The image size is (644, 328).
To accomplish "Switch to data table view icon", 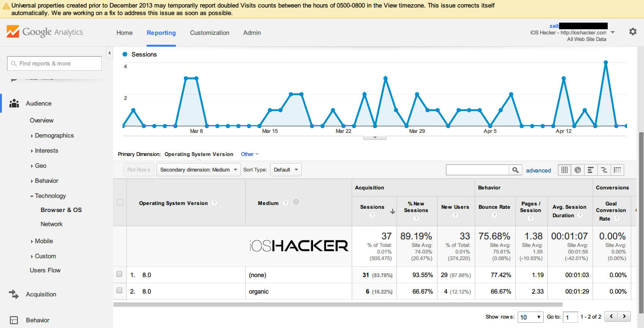I will (564, 170).
